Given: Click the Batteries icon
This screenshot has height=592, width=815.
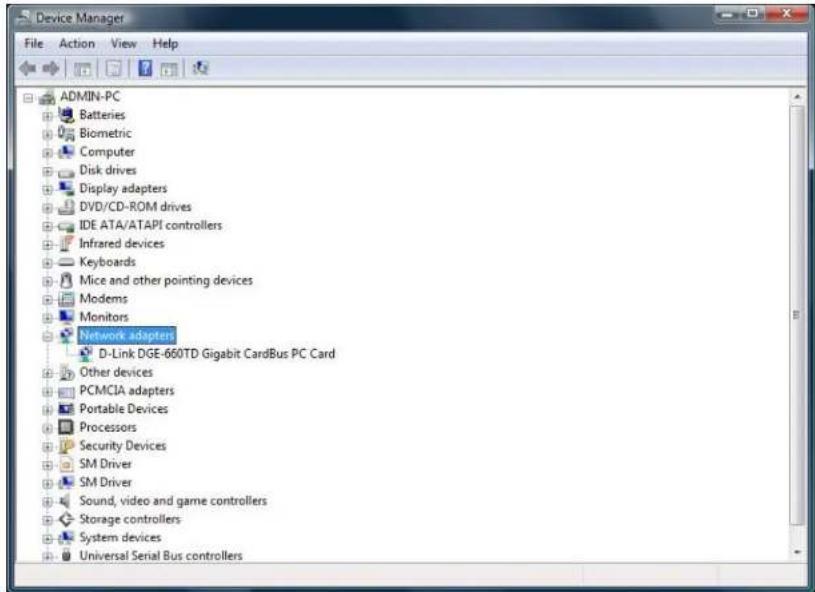Looking at the screenshot, I should pos(66,115).
